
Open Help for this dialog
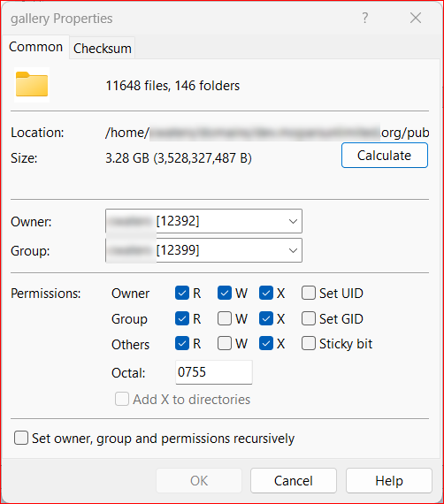tap(388, 481)
